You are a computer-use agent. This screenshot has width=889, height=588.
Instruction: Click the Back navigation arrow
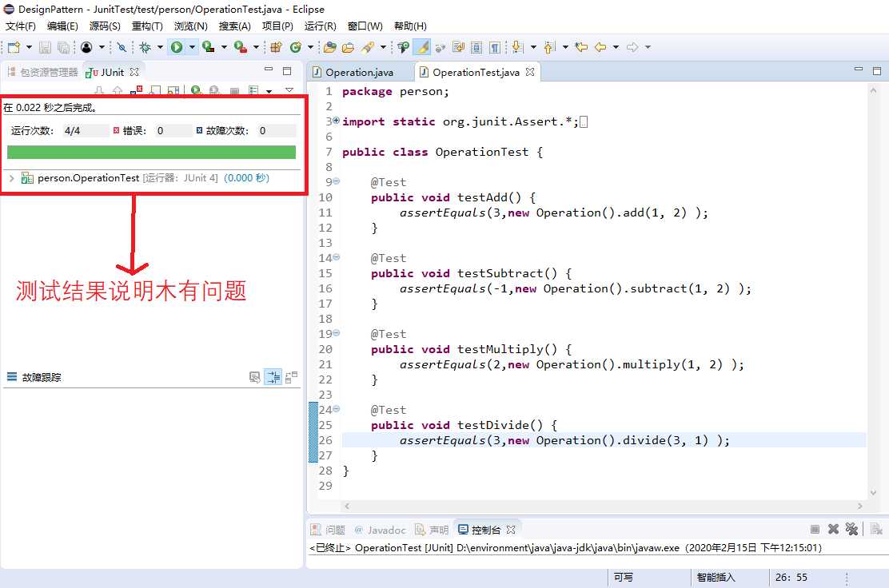pos(600,48)
